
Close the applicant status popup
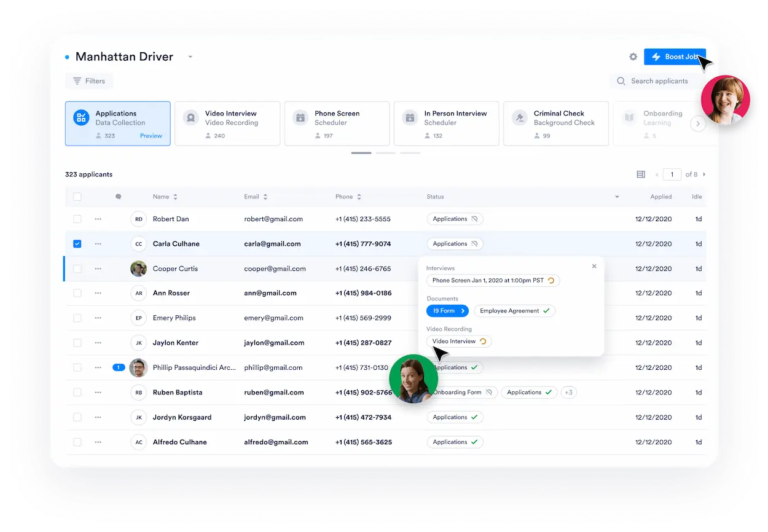click(594, 267)
